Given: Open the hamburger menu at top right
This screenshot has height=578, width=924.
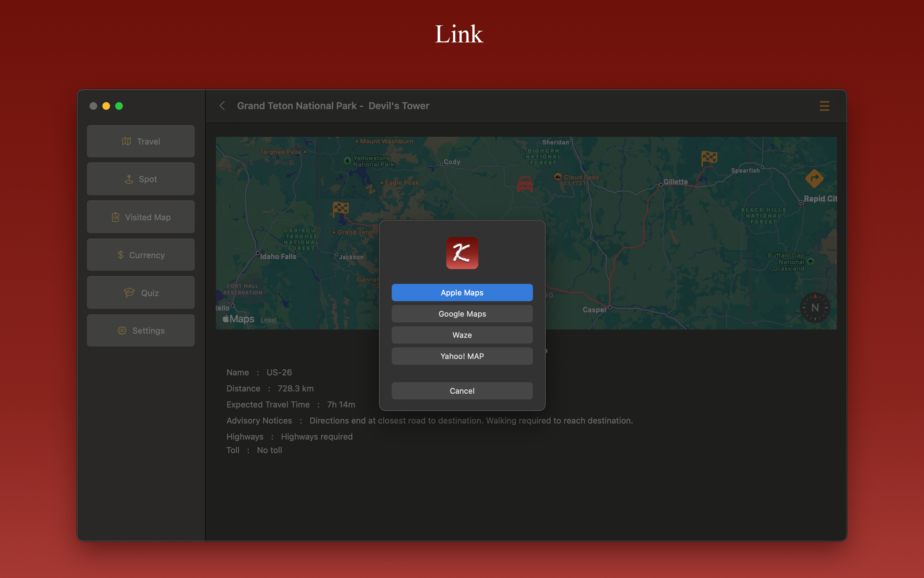Looking at the screenshot, I should tap(824, 106).
